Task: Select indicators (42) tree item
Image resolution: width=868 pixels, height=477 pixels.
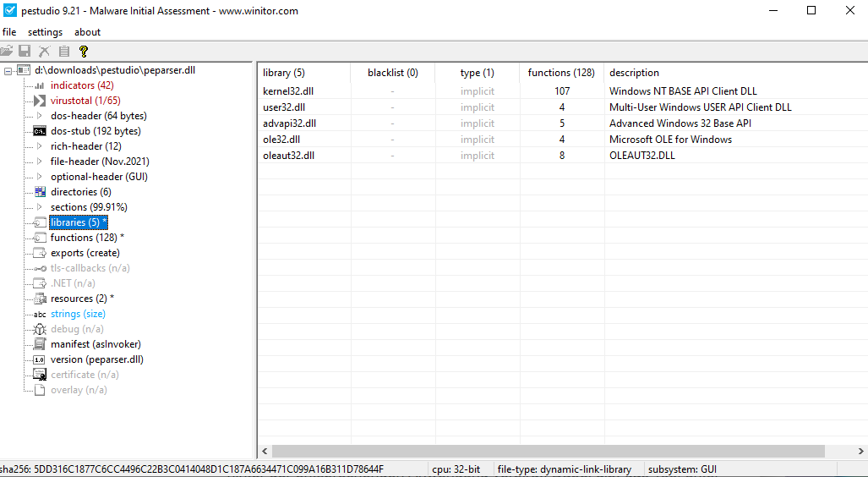Action: pos(82,85)
